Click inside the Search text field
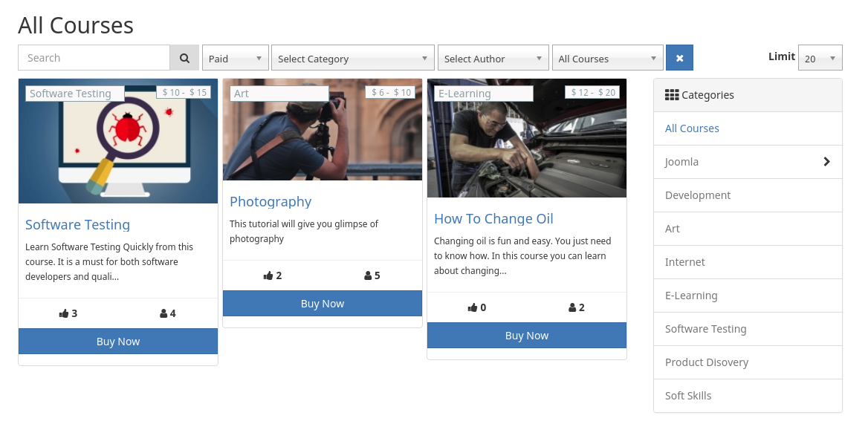This screenshot has height=421, width=868. coord(94,58)
